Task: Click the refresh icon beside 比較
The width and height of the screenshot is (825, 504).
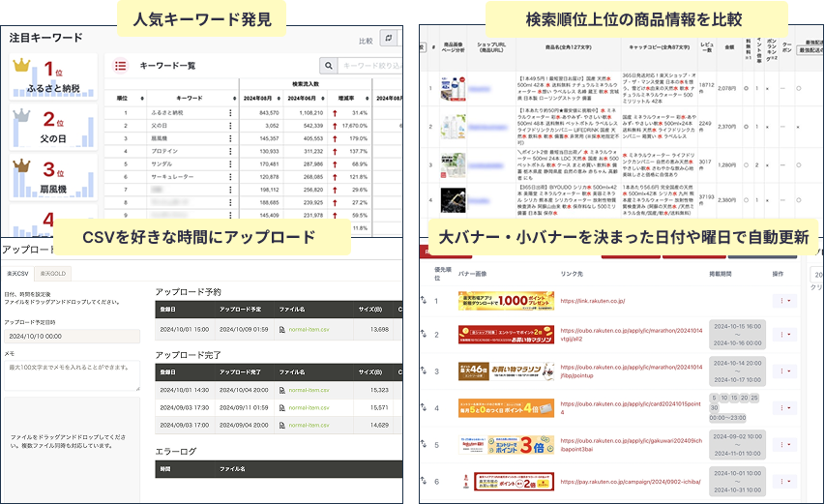Action: click(x=388, y=38)
